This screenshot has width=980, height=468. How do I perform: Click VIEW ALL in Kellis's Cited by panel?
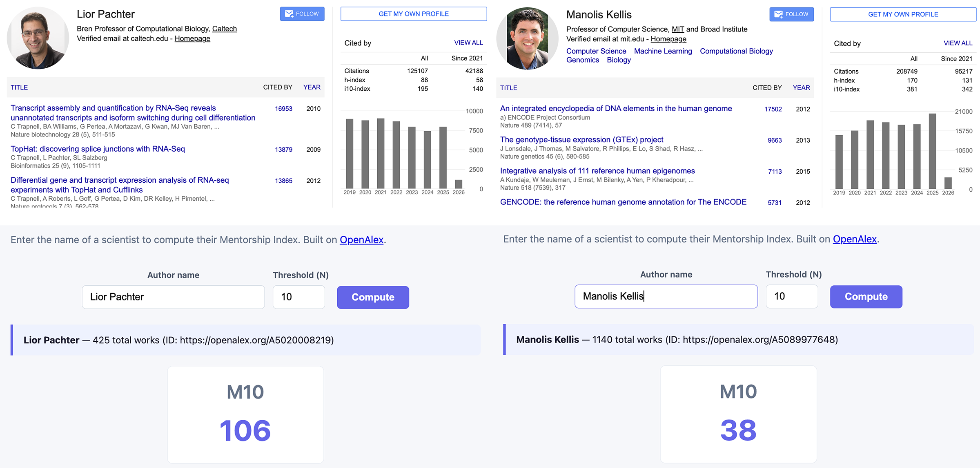pyautogui.click(x=958, y=43)
